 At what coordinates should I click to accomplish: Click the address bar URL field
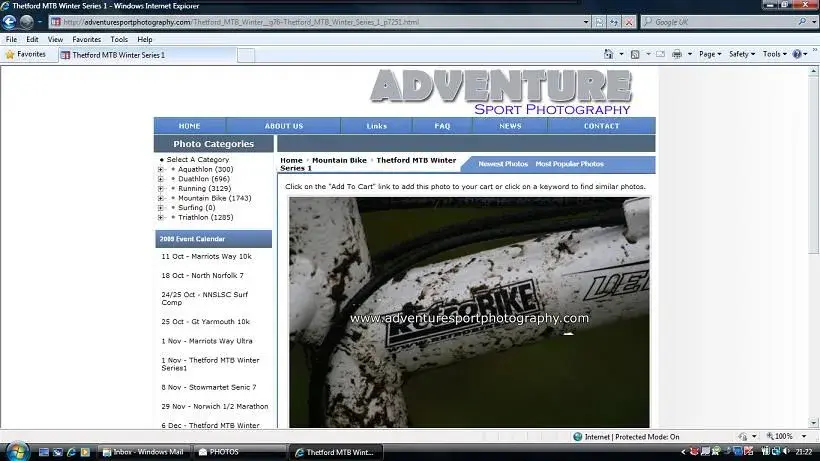click(315, 22)
